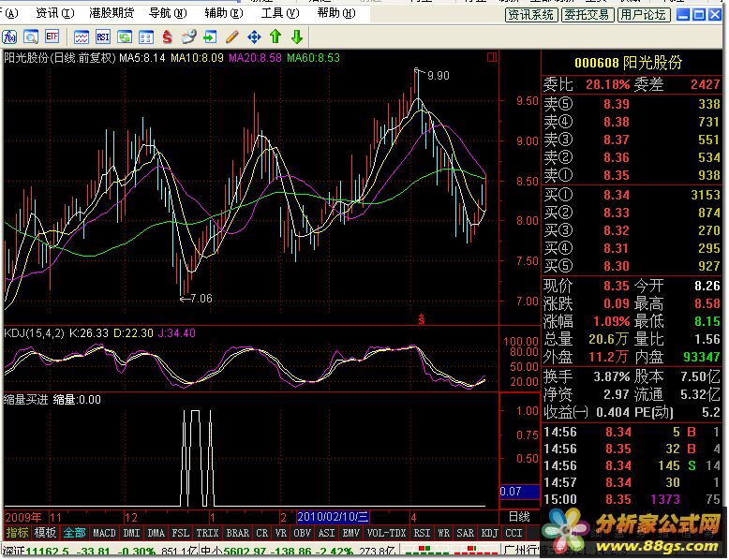Click the green arrow import window icon

[x=210, y=37]
